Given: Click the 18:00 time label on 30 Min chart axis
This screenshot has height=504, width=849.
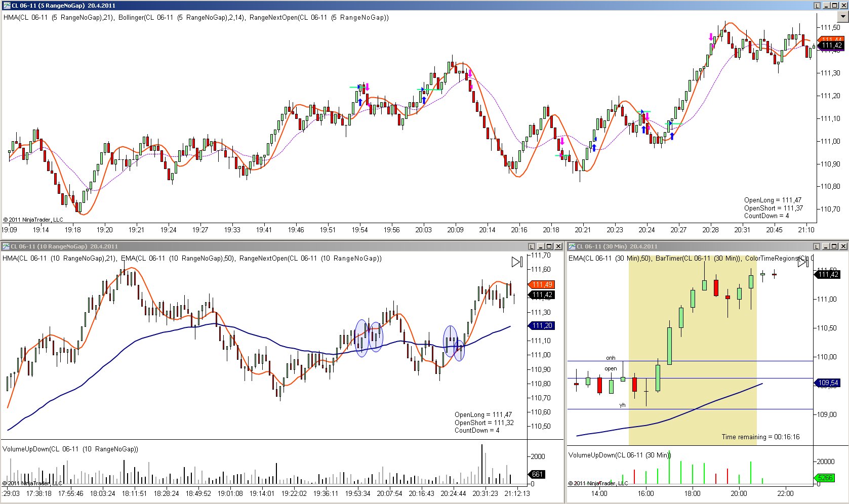Looking at the screenshot, I should (692, 493).
